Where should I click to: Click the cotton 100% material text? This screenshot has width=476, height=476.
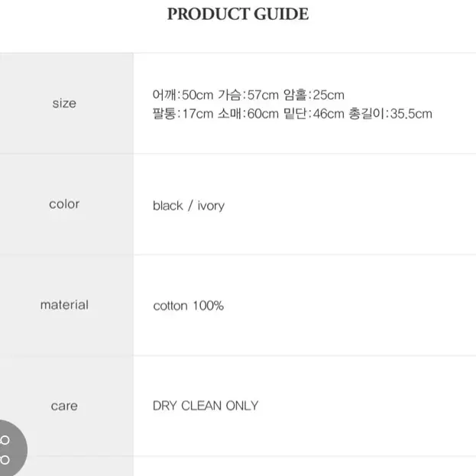click(189, 306)
